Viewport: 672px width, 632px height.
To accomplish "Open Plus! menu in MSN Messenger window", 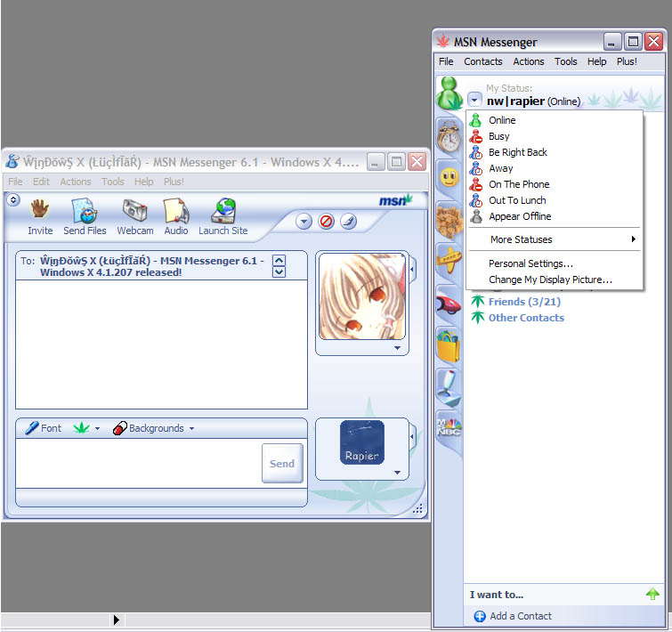I will [627, 61].
